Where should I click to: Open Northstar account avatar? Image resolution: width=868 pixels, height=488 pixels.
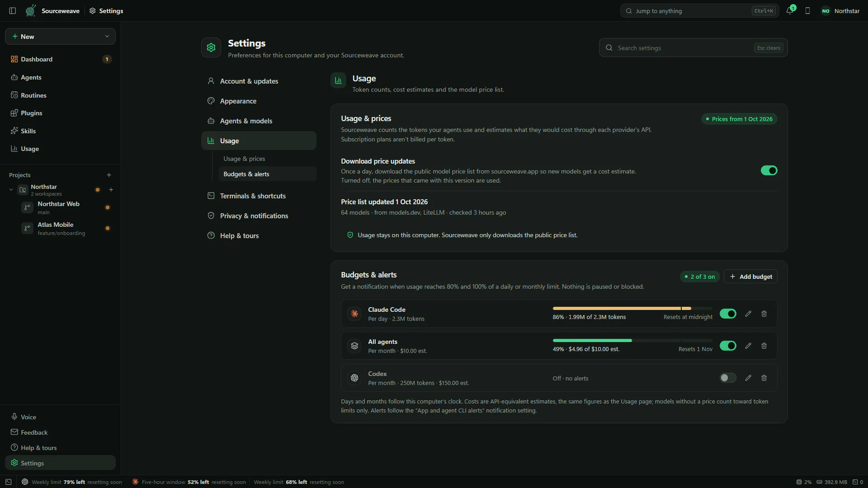pyautogui.click(x=826, y=11)
